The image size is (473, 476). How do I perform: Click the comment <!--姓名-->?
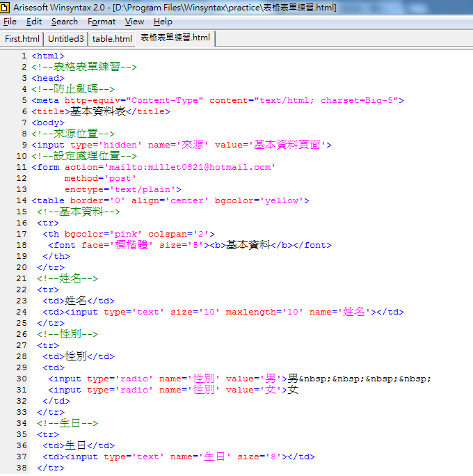[67, 278]
